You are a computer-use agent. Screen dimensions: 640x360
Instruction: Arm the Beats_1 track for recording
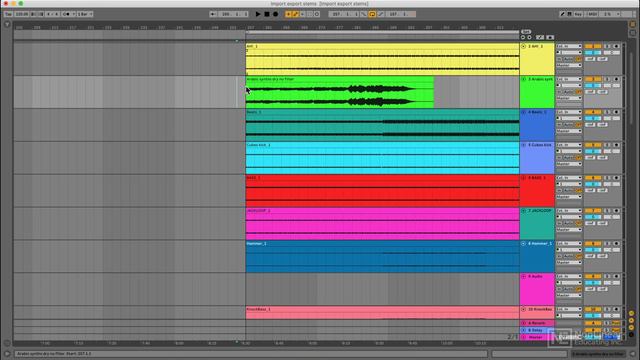tap(616, 112)
